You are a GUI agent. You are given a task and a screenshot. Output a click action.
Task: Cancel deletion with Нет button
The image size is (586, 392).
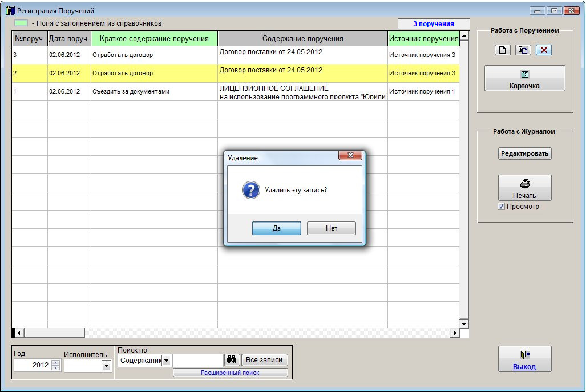331,228
